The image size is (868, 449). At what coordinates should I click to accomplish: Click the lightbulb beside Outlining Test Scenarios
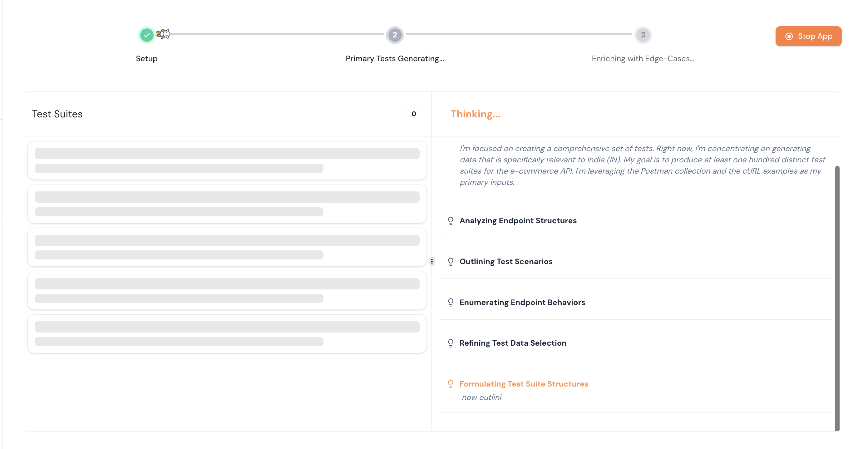pos(451,261)
